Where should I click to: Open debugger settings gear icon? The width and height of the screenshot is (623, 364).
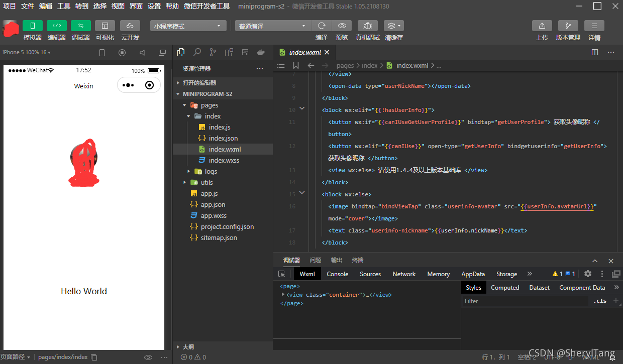point(588,274)
